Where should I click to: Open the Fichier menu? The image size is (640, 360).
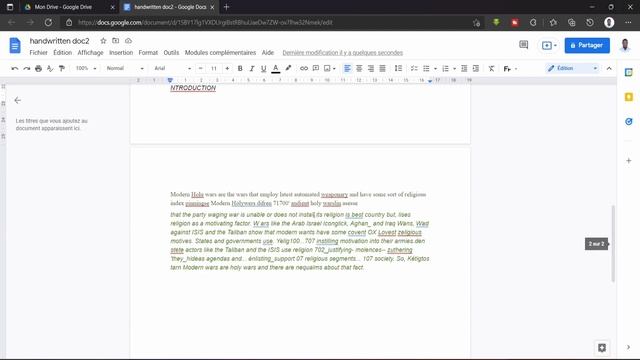[x=38, y=53]
